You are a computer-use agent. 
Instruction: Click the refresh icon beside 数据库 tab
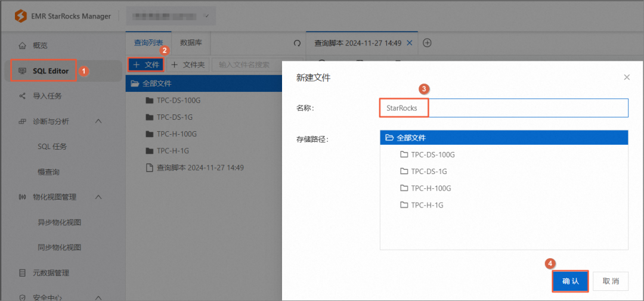297,43
